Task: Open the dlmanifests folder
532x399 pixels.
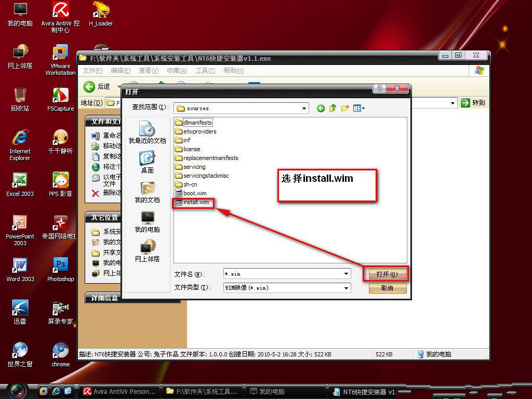Action: click(x=197, y=123)
